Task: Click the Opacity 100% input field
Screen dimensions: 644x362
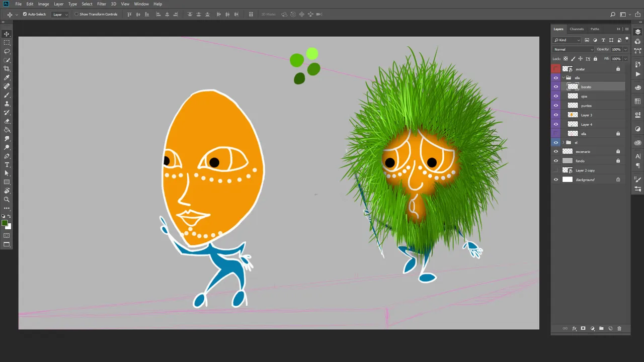Action: click(616, 49)
